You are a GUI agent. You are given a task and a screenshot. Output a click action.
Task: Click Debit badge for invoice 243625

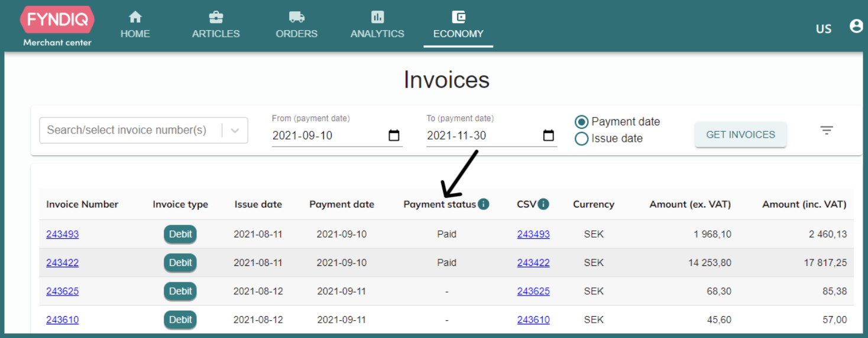pyautogui.click(x=180, y=291)
